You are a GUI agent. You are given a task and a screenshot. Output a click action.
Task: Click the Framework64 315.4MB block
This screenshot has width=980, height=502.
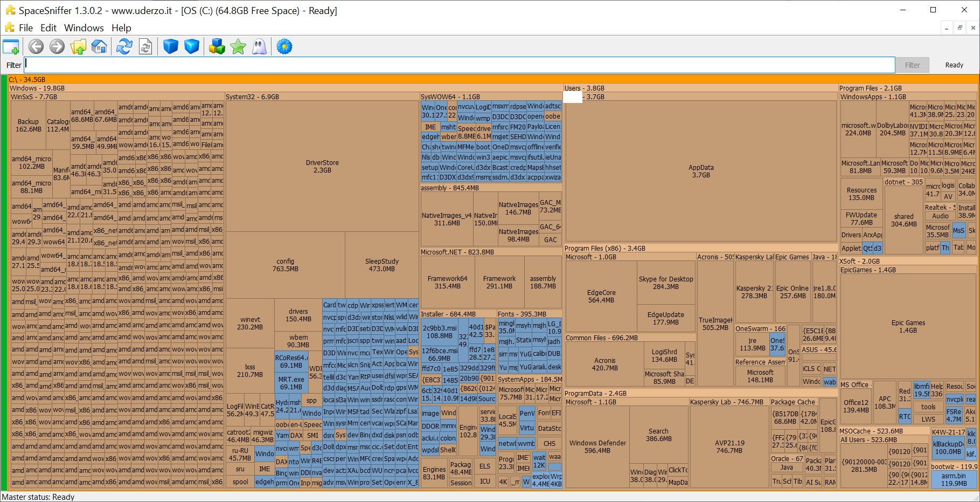448,283
